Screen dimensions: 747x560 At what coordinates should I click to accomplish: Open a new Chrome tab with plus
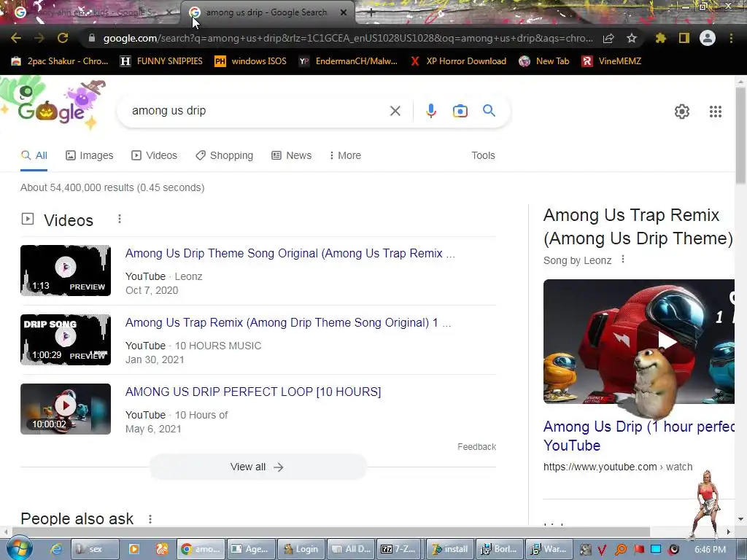click(371, 13)
